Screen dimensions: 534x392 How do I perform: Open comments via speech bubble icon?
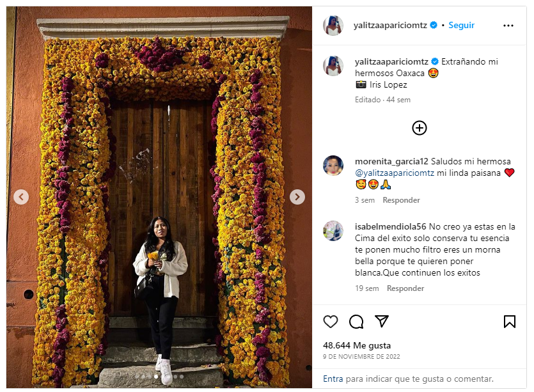tap(356, 321)
